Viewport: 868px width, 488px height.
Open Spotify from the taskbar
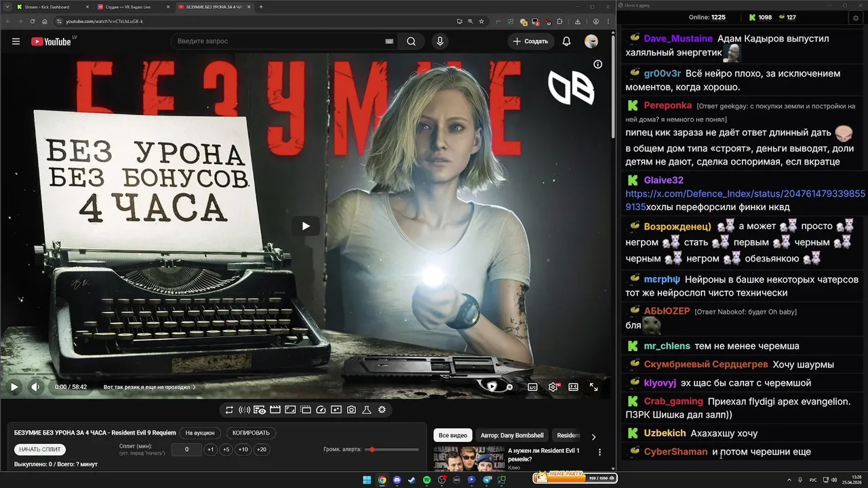[427, 480]
